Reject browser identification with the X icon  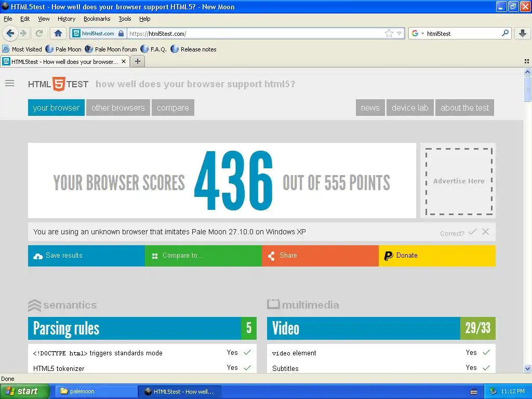pos(486,232)
